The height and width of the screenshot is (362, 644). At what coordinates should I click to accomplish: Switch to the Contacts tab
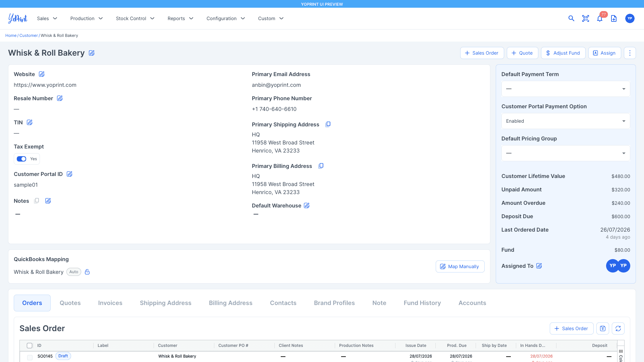(283, 303)
